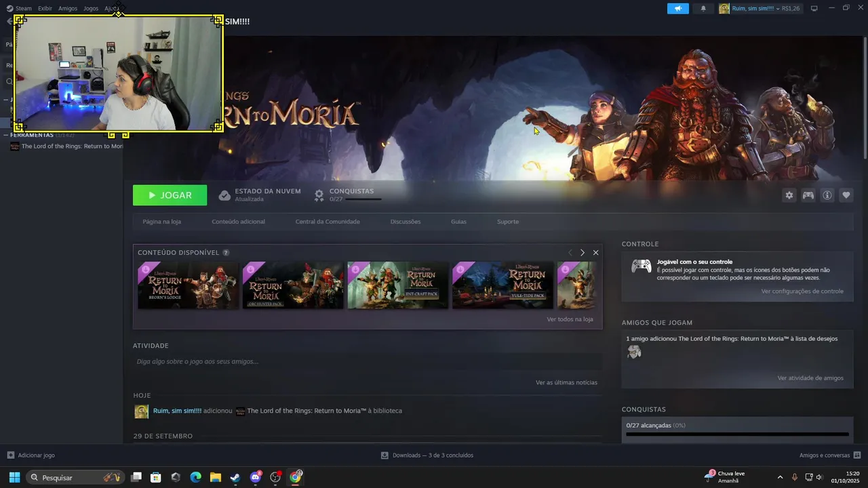Open the Amigos menu
The width and height of the screenshot is (868, 488).
point(68,8)
